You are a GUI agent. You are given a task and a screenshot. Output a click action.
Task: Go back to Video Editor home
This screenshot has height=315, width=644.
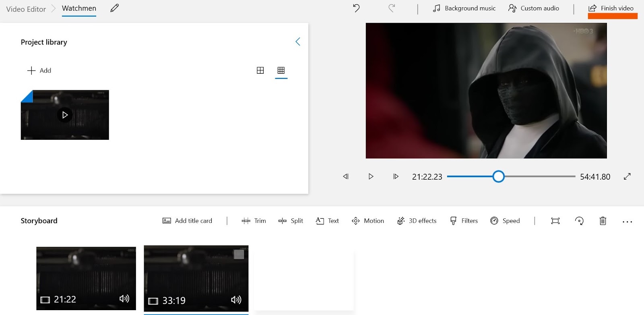click(x=26, y=9)
